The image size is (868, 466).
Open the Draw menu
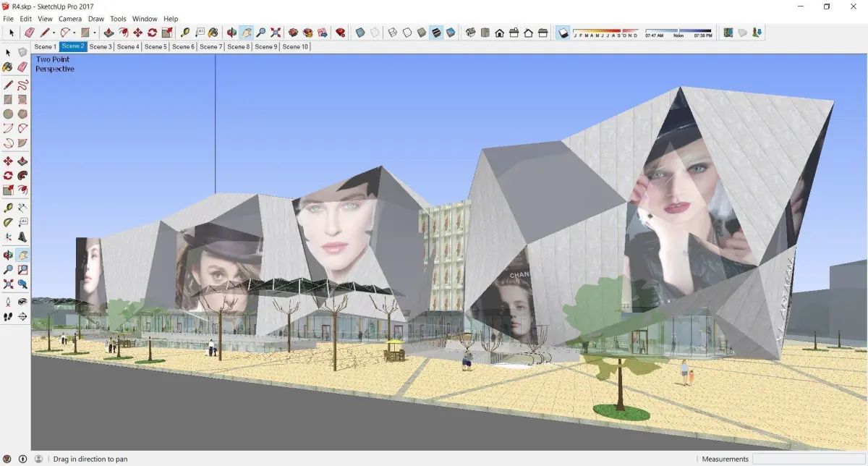(x=96, y=19)
